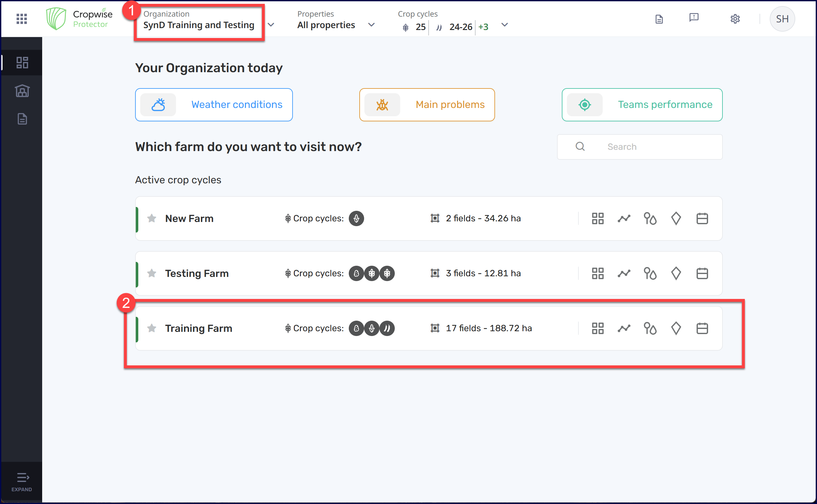Image resolution: width=817 pixels, height=504 pixels.
Task: Open trend chart icon for New Farm
Action: click(624, 218)
